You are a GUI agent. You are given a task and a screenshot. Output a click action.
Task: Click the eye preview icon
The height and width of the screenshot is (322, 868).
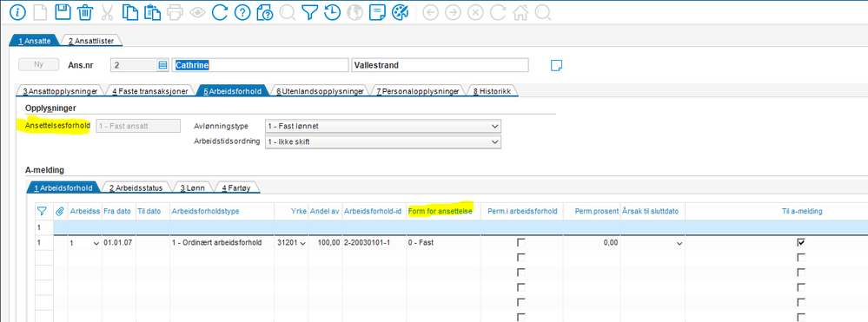pos(197,12)
